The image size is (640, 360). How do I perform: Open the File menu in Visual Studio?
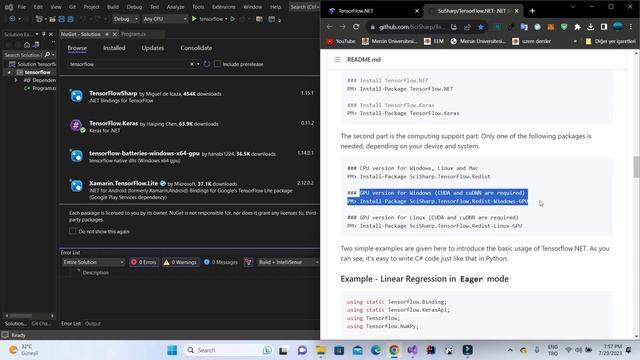point(22,7)
